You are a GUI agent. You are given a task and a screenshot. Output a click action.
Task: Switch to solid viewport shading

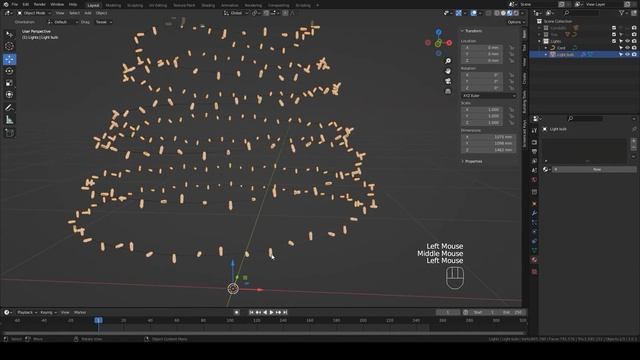click(503, 13)
